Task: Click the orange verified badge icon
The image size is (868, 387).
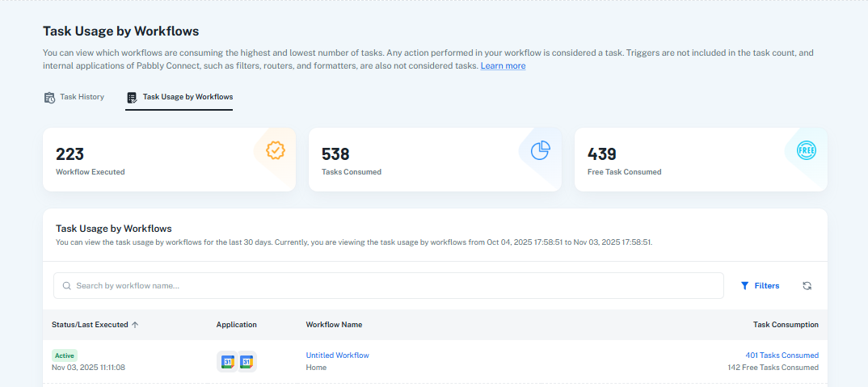Action: [x=276, y=150]
